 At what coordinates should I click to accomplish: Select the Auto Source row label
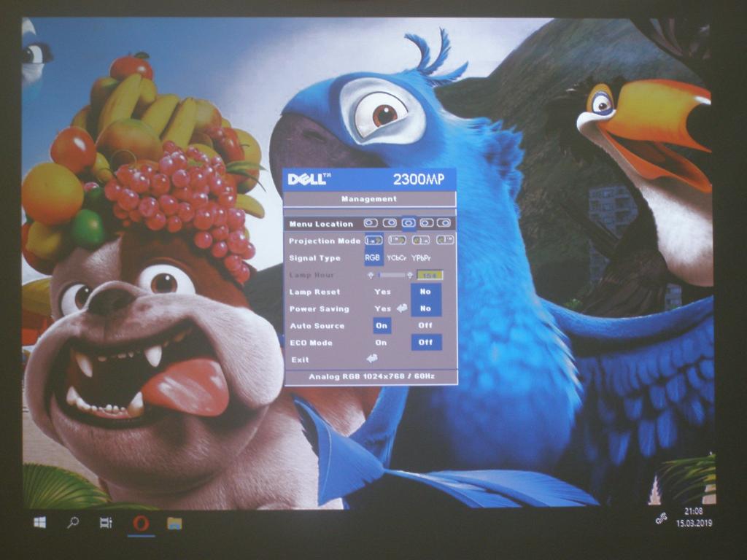(x=317, y=326)
